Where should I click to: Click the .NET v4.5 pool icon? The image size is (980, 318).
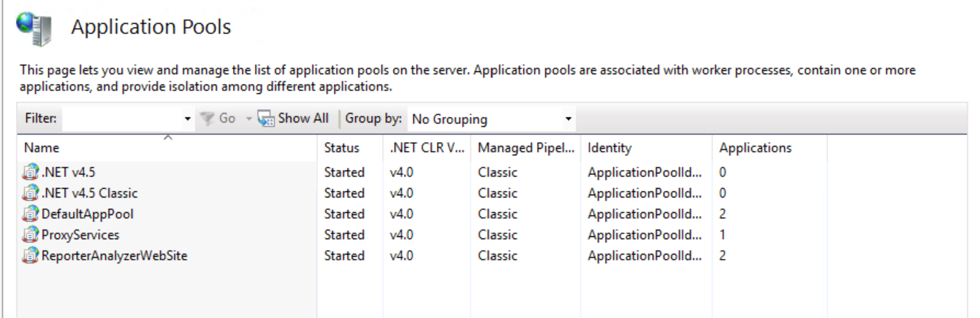click(x=30, y=172)
